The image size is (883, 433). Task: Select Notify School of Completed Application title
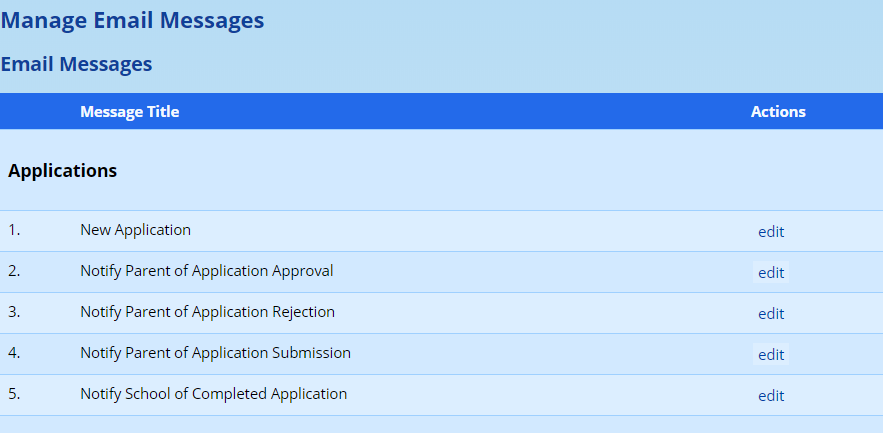[213, 394]
